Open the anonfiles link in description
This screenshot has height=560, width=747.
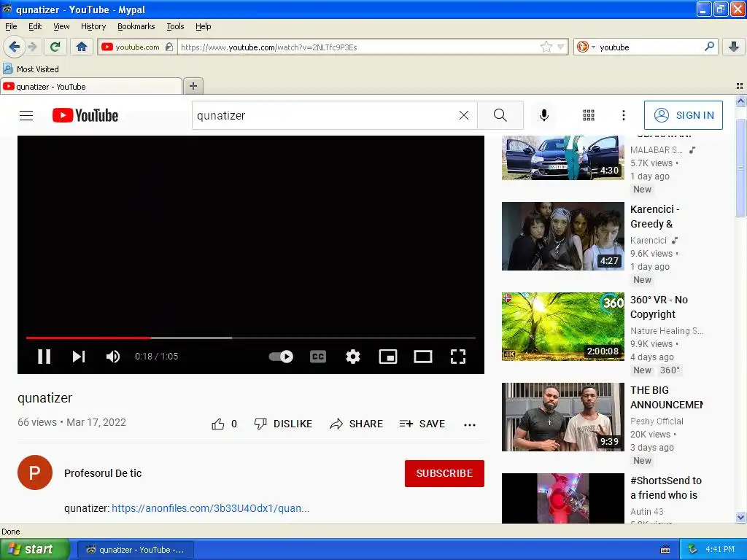pos(211,508)
